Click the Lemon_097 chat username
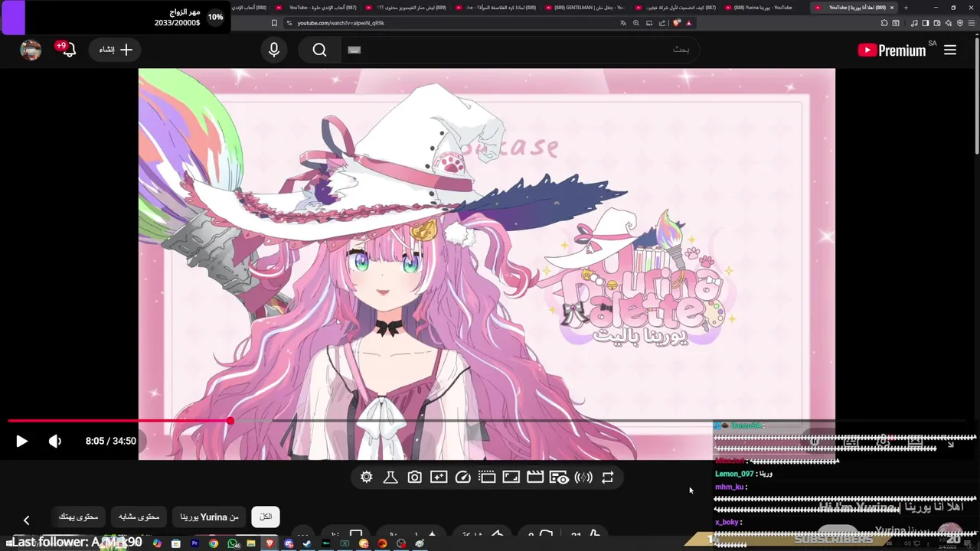 pyautogui.click(x=734, y=474)
